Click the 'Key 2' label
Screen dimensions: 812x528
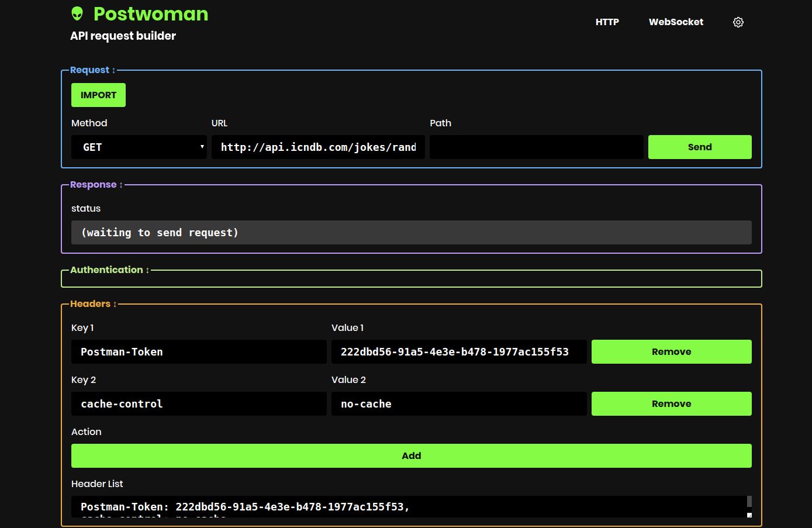click(x=84, y=380)
